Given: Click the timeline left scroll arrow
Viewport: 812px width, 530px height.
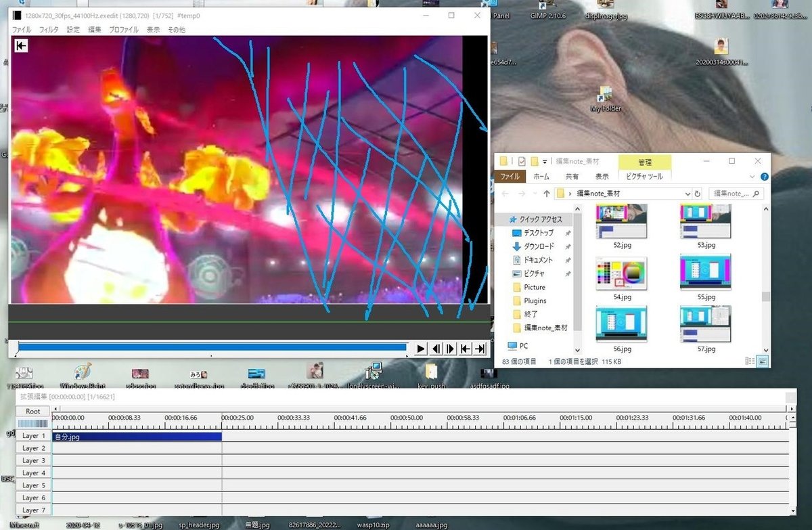Looking at the screenshot, I should pos(56,409).
